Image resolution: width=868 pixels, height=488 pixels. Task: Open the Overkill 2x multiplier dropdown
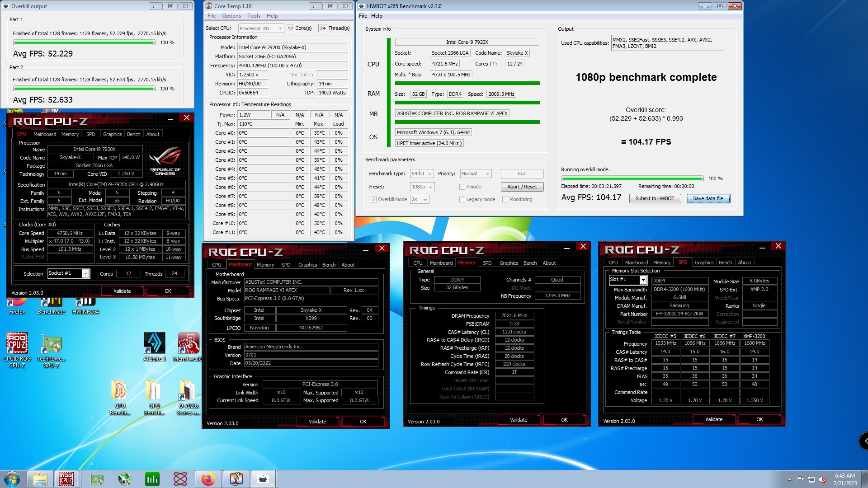(419, 199)
